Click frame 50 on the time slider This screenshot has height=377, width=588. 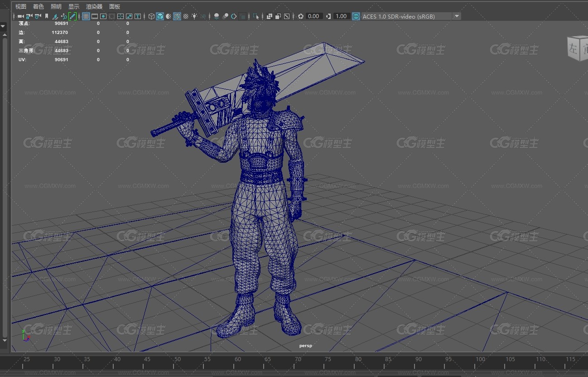[177, 359]
